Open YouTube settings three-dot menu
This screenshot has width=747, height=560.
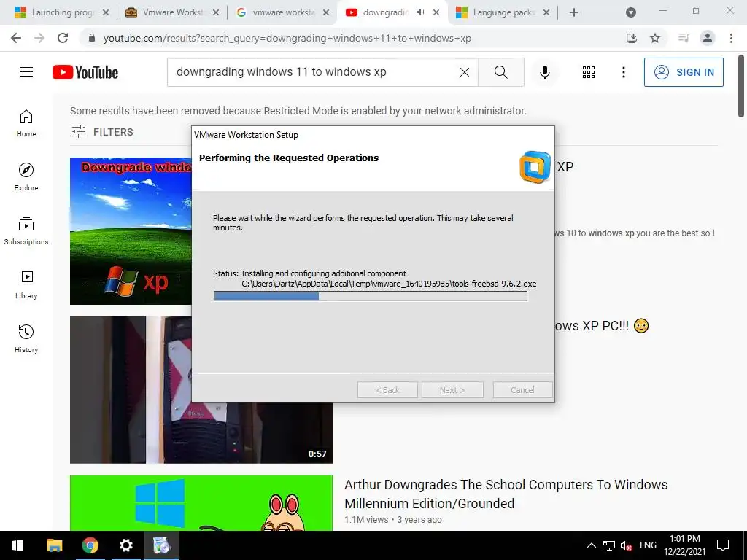[x=623, y=72]
